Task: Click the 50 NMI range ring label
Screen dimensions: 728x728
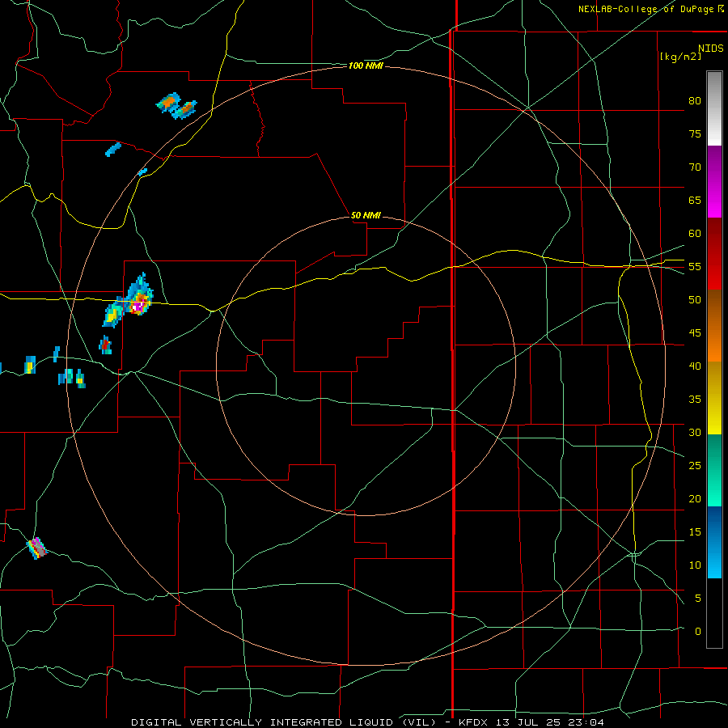Action: coord(366,215)
